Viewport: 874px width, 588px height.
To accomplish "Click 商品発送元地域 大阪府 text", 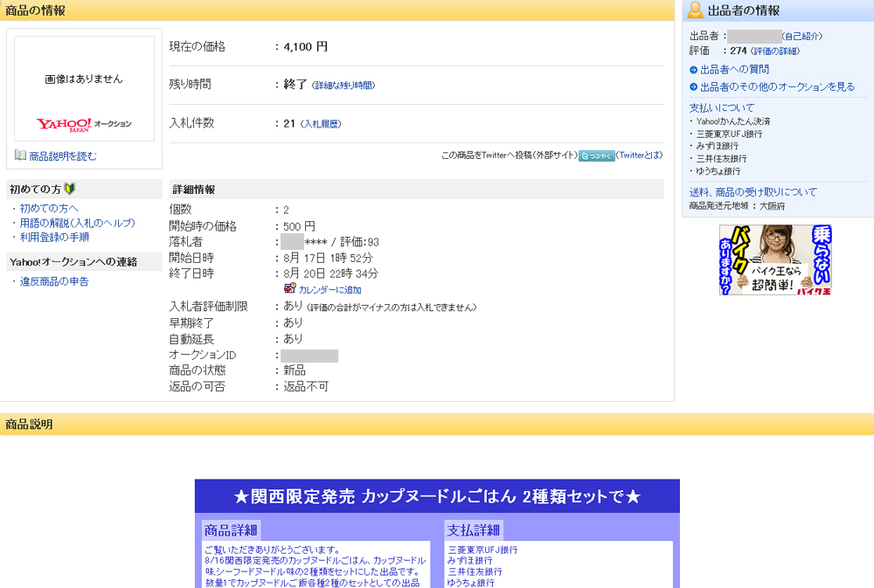I will 737,205.
